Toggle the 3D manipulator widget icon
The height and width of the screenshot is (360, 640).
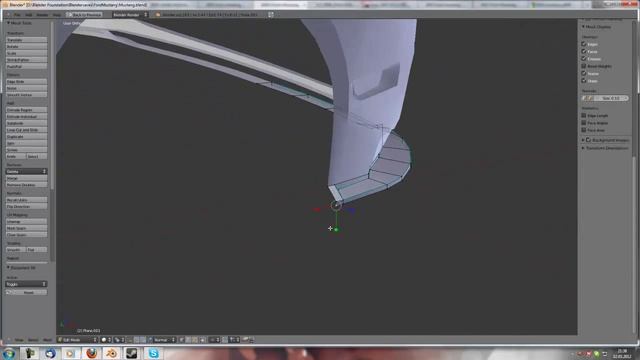pos(130,340)
